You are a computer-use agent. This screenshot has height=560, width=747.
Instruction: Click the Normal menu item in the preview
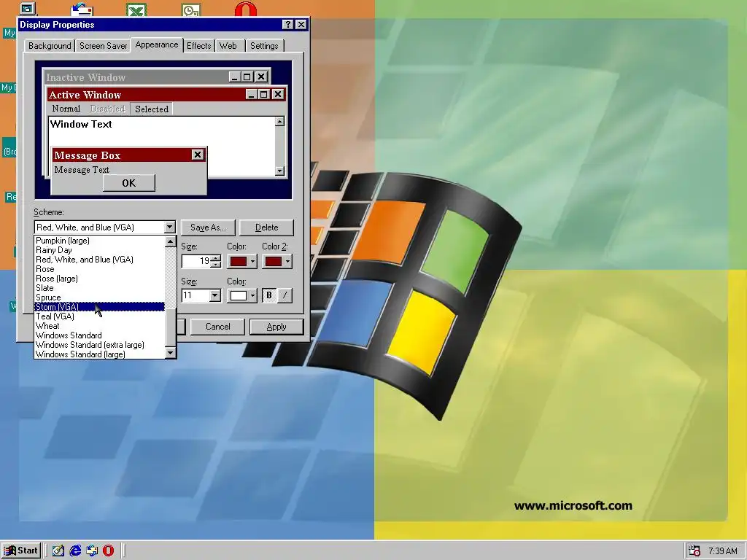tap(66, 109)
